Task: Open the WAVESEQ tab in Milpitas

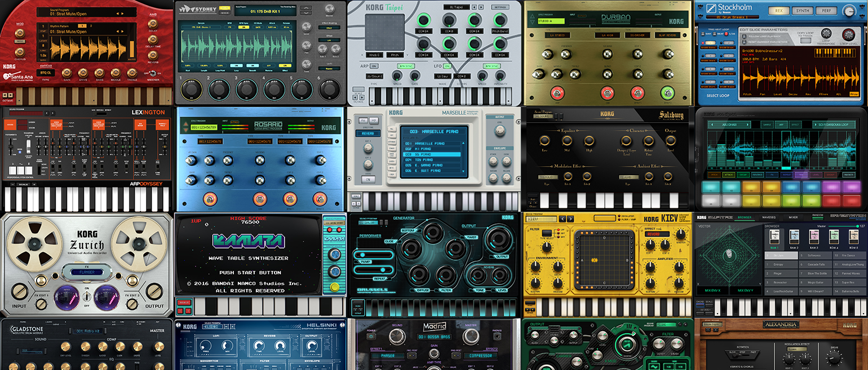Action: (x=769, y=217)
